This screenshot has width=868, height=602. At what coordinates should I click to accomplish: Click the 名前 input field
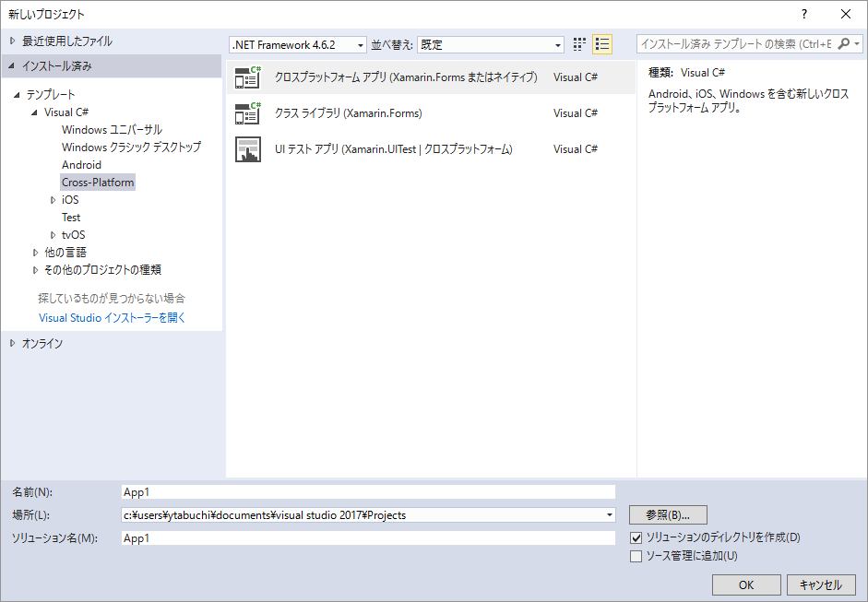point(368,492)
